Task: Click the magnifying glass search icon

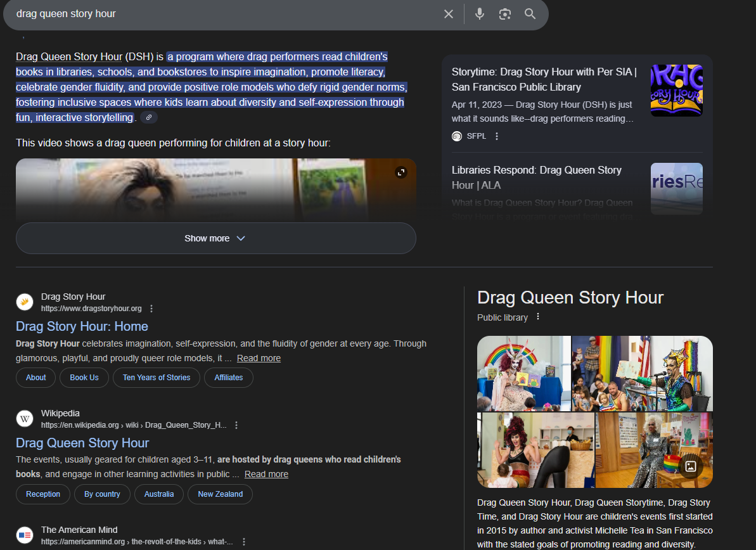Action: point(530,14)
